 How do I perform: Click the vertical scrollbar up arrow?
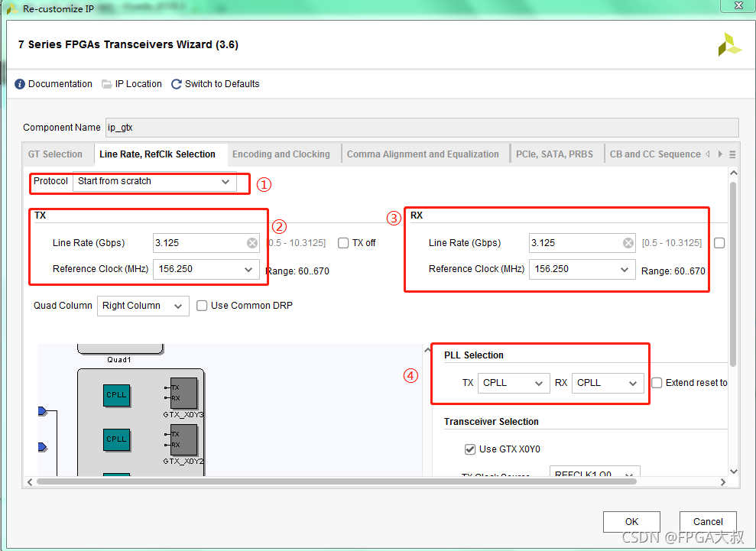tap(733, 173)
